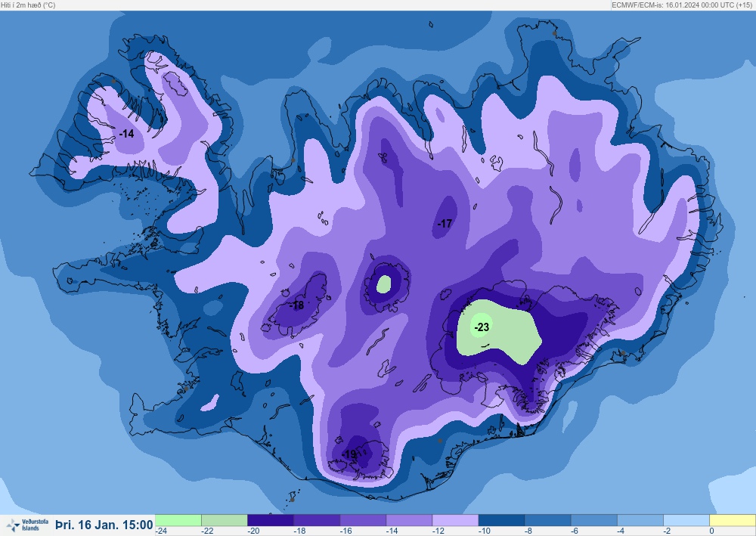Viewport: 756px width, 536px height.
Task: Click the large green cold area on Vatnajökull
Action: click(x=499, y=332)
